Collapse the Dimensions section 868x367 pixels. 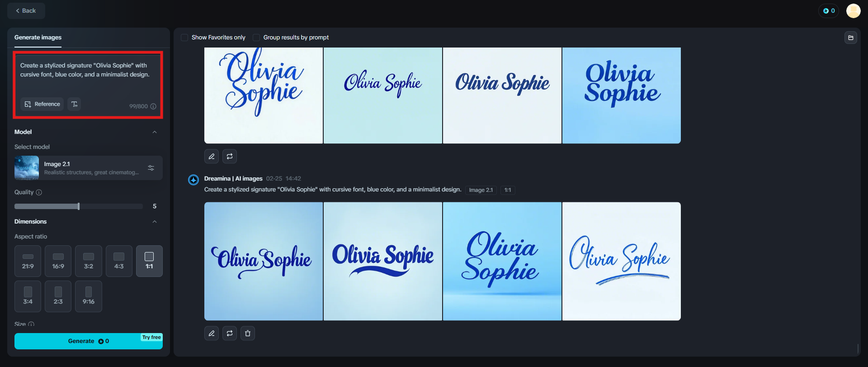[x=155, y=222]
